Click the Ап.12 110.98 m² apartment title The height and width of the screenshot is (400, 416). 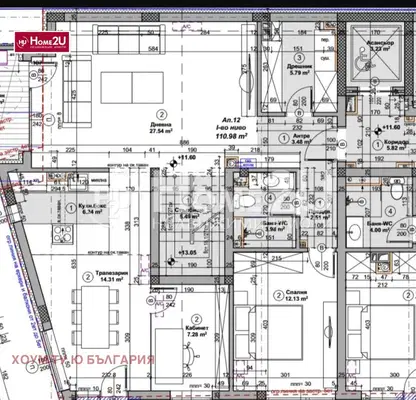pos(232,128)
